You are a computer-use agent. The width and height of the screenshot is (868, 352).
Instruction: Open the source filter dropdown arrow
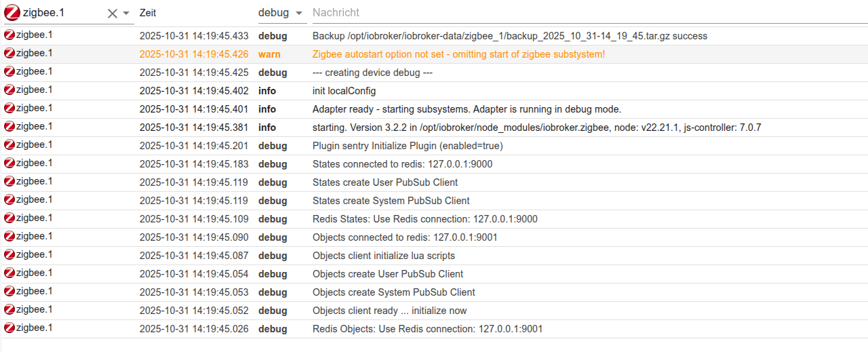126,14
